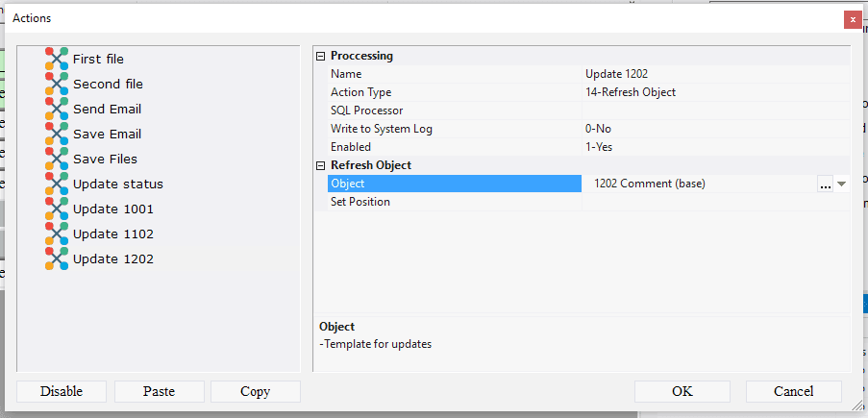
Task: Click the Paste button
Action: click(159, 391)
